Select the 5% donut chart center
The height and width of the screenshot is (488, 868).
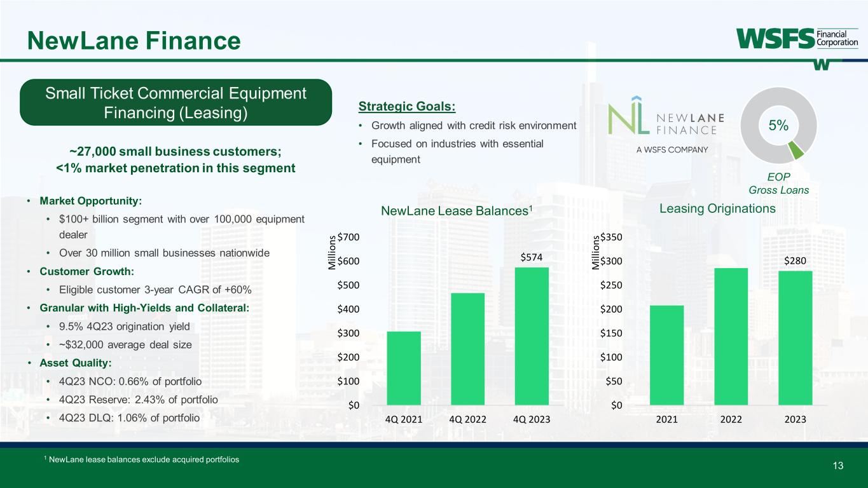click(x=778, y=125)
